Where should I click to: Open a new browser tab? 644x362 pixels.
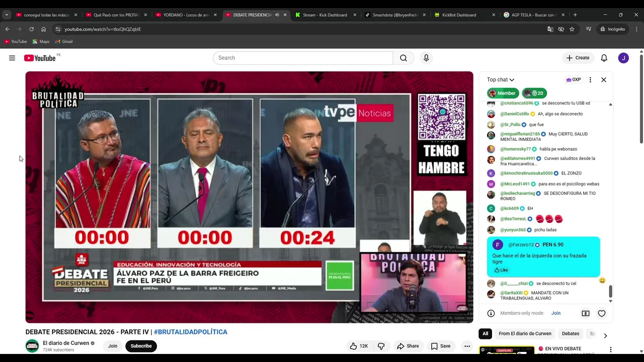point(575,15)
